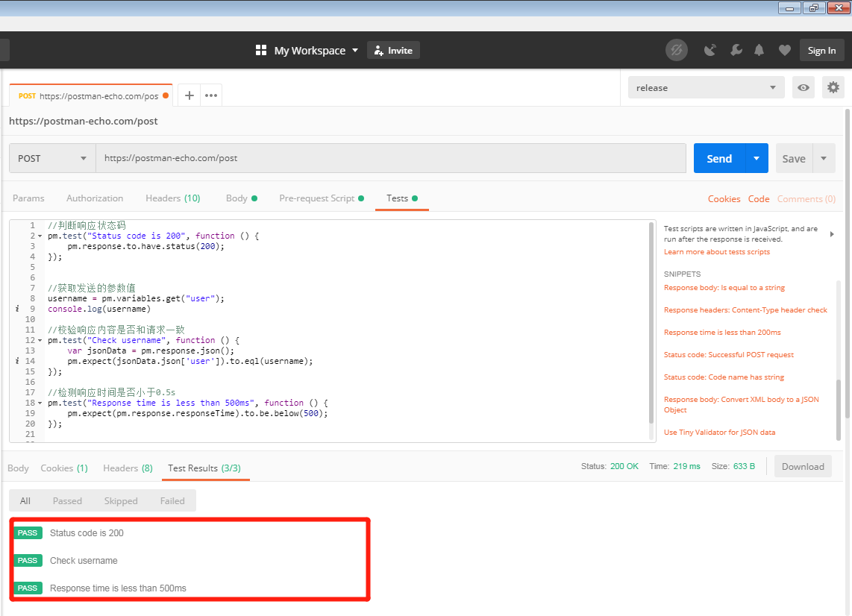Insert snippet Convert XML body to JSON Object
Viewport: 852px width, 616px height.
741,404
